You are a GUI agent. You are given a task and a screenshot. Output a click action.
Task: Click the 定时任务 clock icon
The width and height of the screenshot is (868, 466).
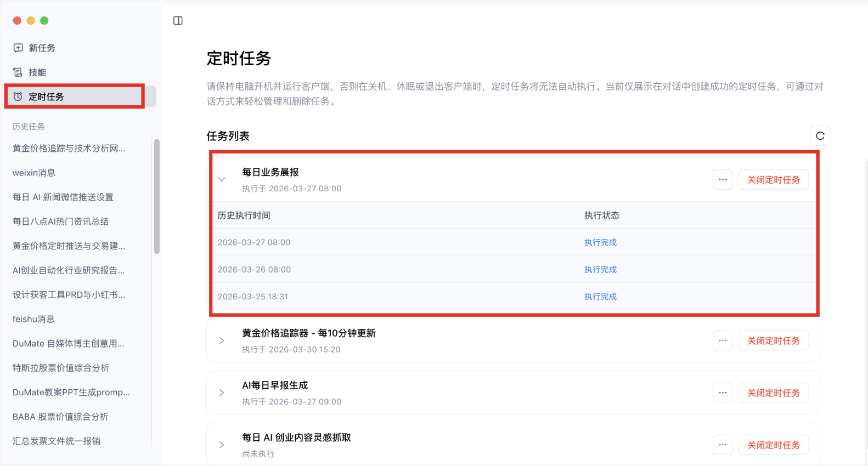18,96
